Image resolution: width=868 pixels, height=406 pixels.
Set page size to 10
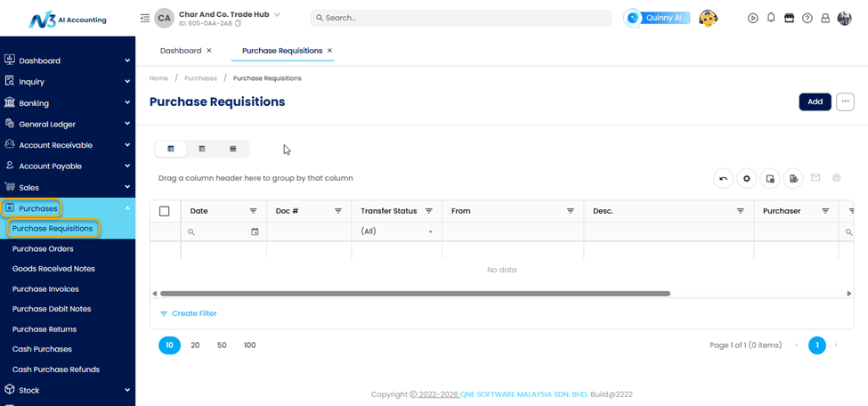tap(169, 345)
